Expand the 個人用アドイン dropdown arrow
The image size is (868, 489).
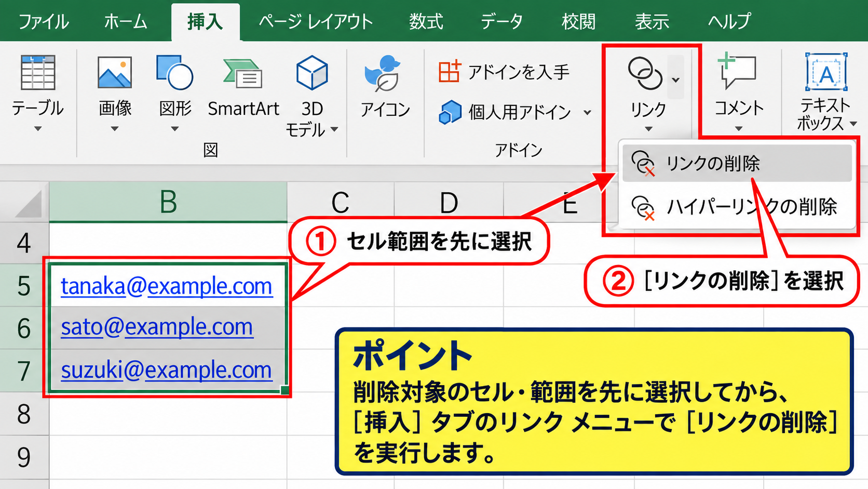[x=587, y=112]
